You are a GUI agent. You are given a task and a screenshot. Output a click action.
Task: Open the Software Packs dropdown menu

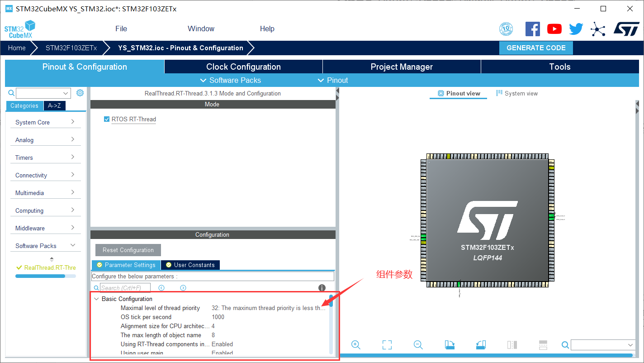pyautogui.click(x=231, y=80)
